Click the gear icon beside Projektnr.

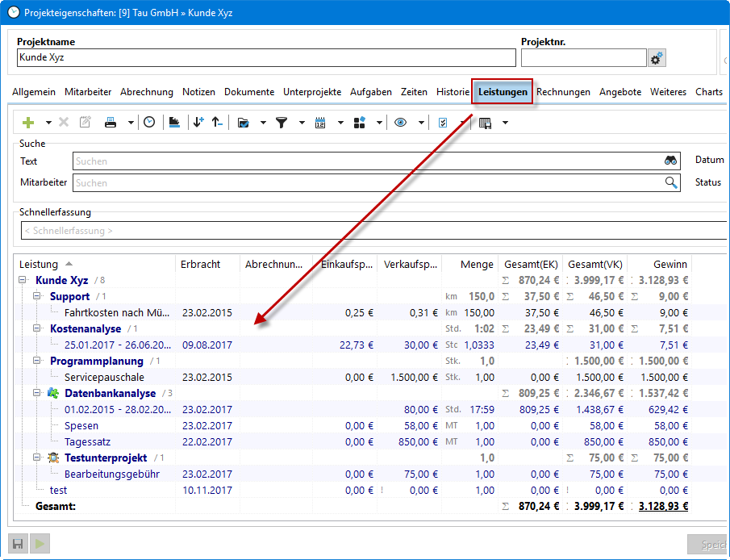(657, 58)
